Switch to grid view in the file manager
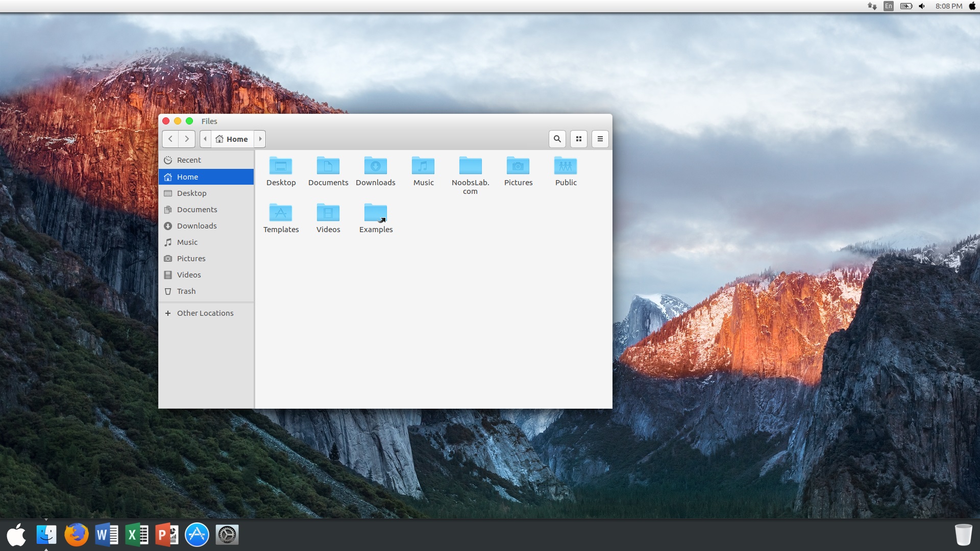 [x=578, y=139]
